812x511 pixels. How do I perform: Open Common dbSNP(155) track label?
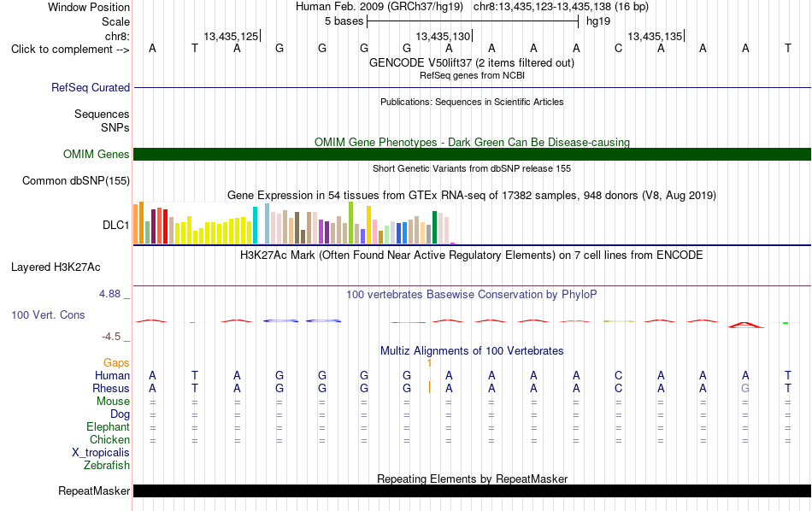coord(75,180)
